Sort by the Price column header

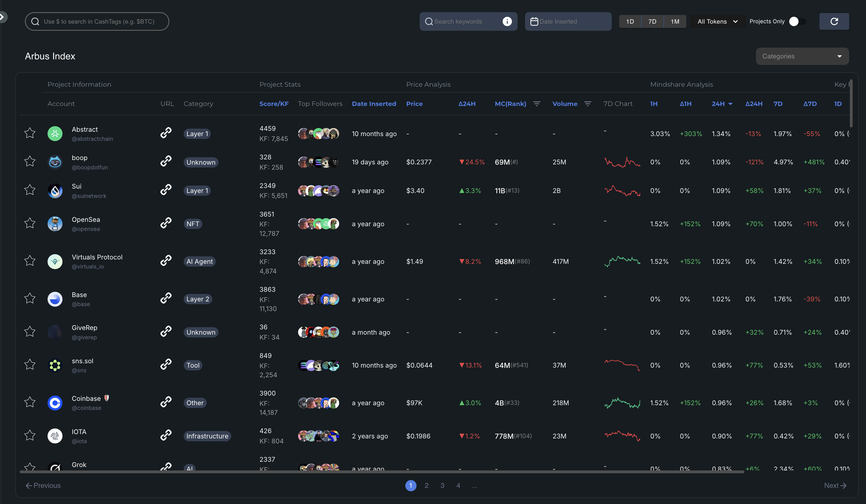(414, 104)
